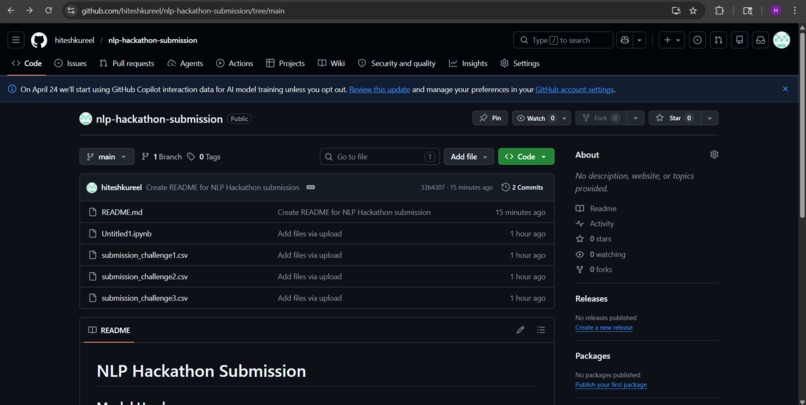
Task: View 0 stars in About sidebar
Action: (594, 239)
